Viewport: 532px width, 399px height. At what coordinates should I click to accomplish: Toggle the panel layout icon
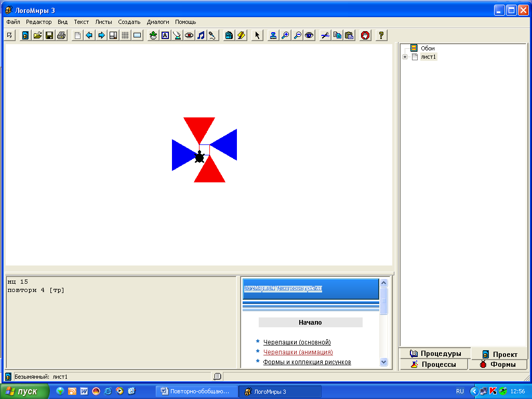coord(113,35)
